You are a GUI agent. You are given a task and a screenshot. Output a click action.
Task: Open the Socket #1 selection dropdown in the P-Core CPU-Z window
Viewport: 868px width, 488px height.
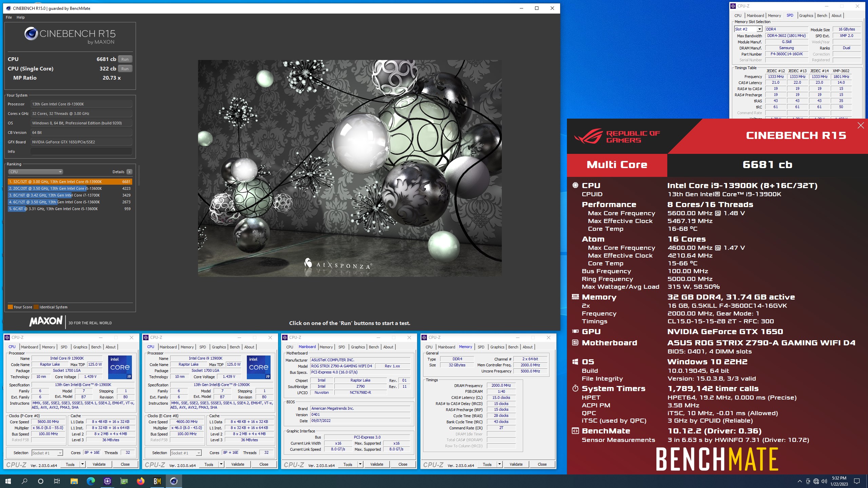click(x=47, y=453)
